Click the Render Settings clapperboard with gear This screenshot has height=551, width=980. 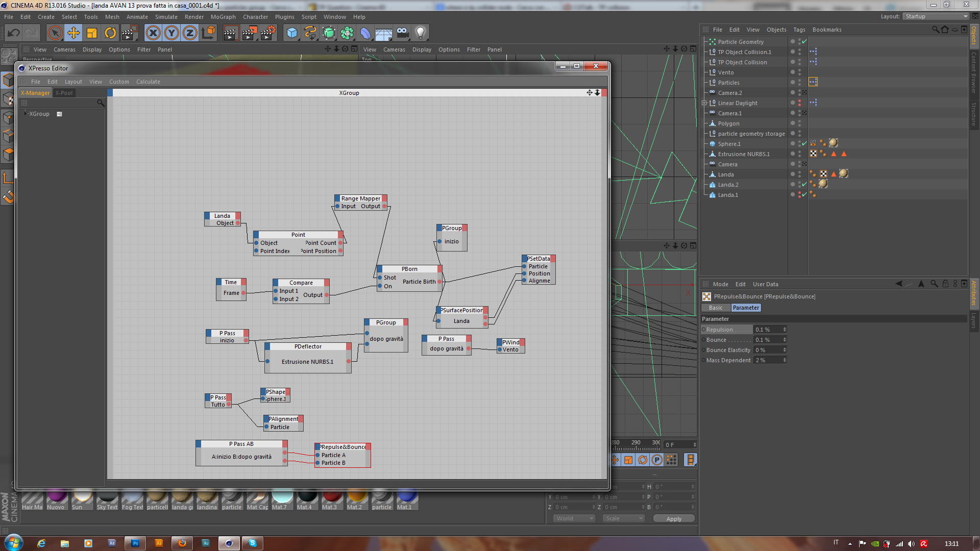coord(268,33)
